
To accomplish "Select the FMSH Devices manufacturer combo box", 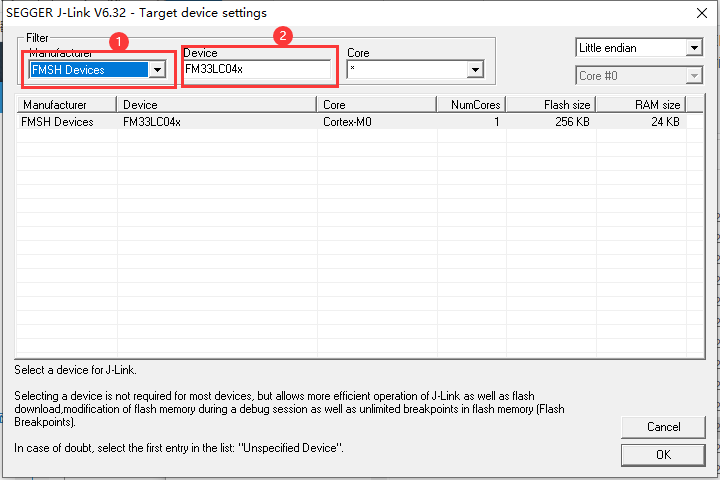I will [x=97, y=70].
